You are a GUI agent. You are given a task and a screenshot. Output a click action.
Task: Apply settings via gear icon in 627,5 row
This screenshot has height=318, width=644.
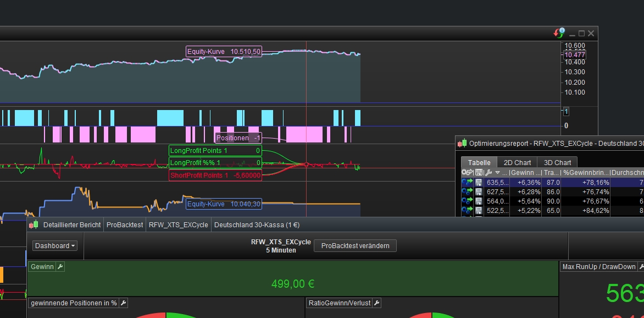click(x=468, y=191)
